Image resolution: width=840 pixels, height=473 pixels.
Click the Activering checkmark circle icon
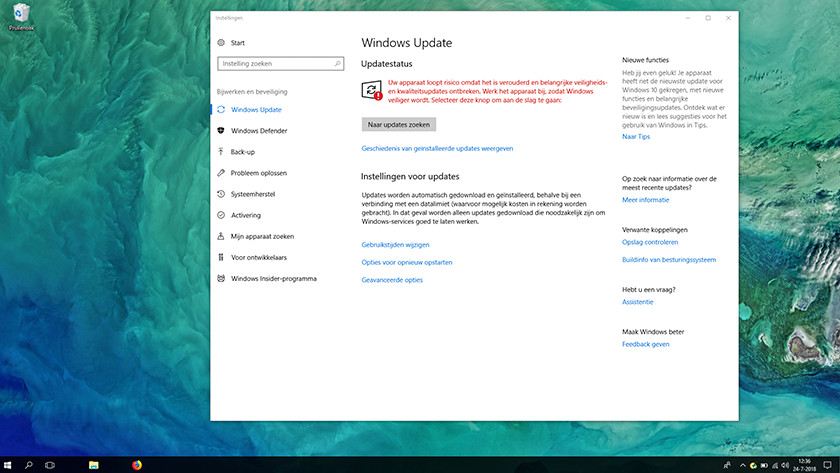tap(221, 215)
